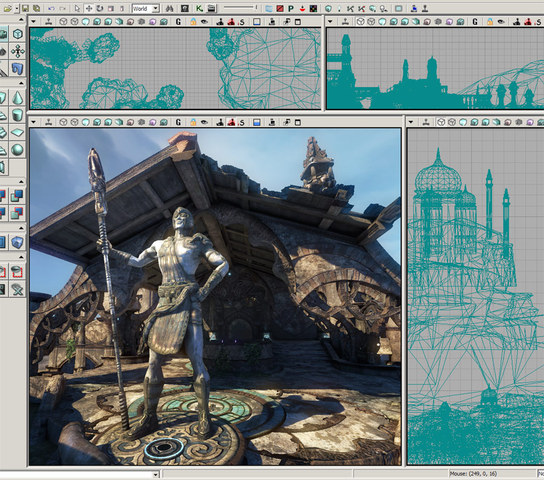Toggle realtime in the perspective statue viewport
The width and height of the screenshot is (544, 480).
[49, 122]
